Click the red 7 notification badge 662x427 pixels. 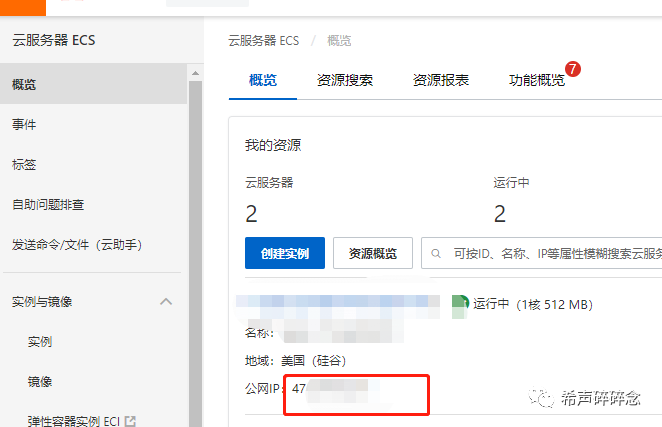click(x=573, y=69)
